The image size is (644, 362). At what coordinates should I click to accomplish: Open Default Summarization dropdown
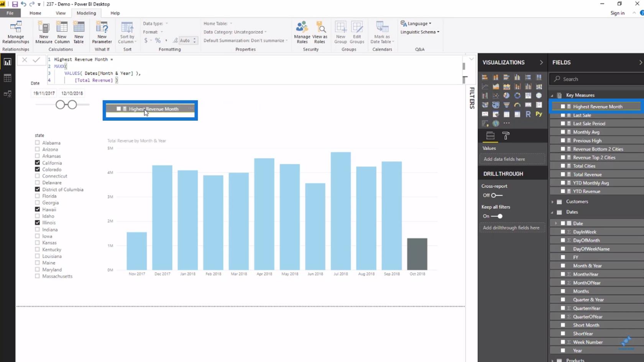[x=245, y=40]
